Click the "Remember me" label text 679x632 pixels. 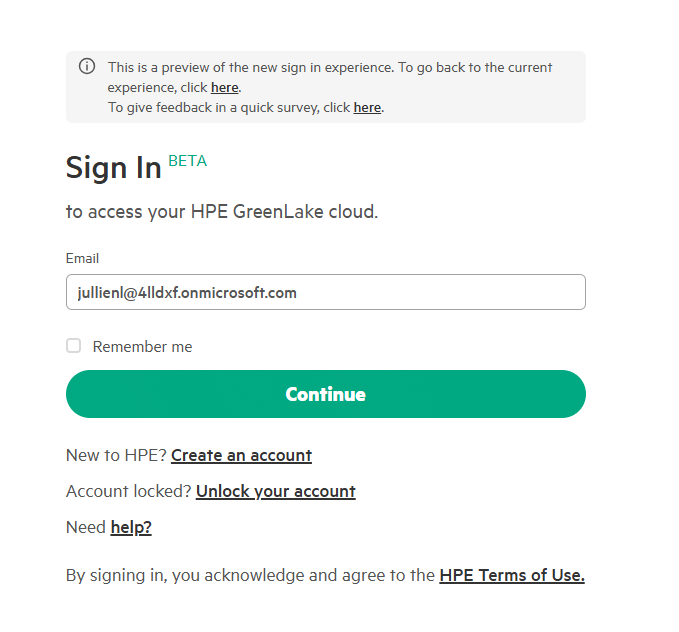click(x=142, y=347)
